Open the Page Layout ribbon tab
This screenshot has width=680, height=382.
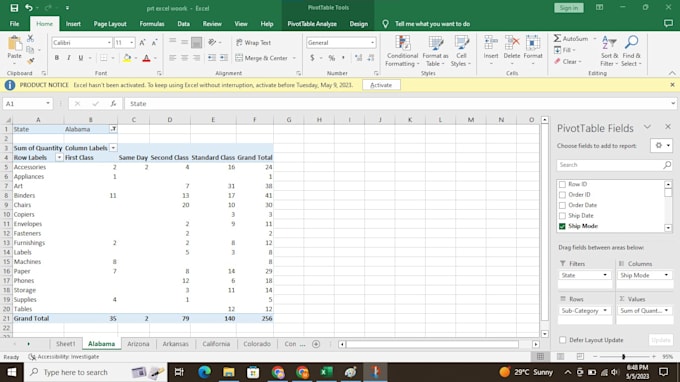pyautogui.click(x=110, y=24)
